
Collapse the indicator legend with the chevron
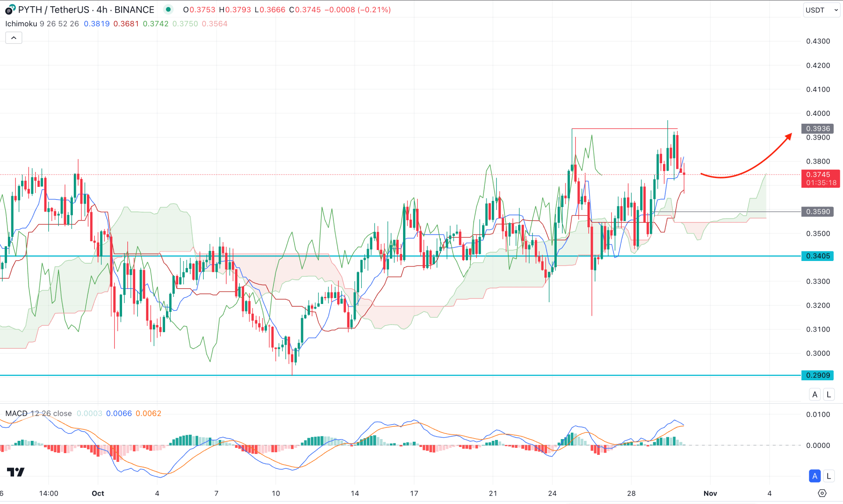(14, 38)
